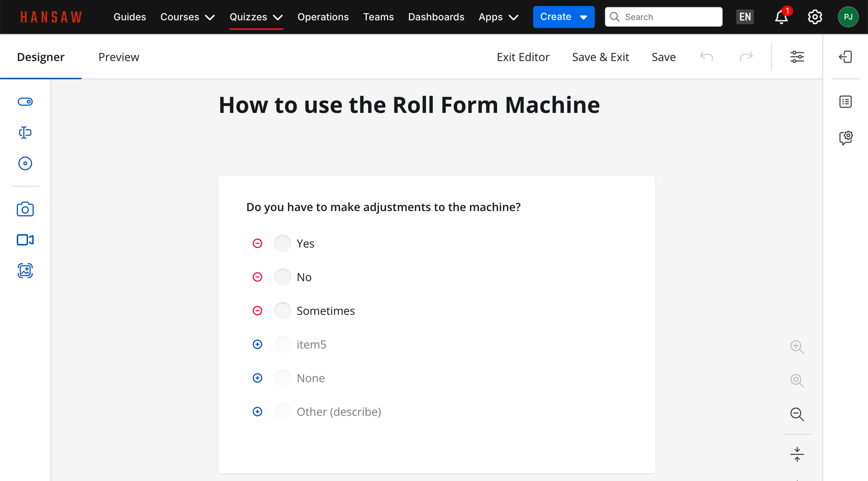Switch to the Designer tab
This screenshot has width=868, height=481.
pyautogui.click(x=41, y=57)
